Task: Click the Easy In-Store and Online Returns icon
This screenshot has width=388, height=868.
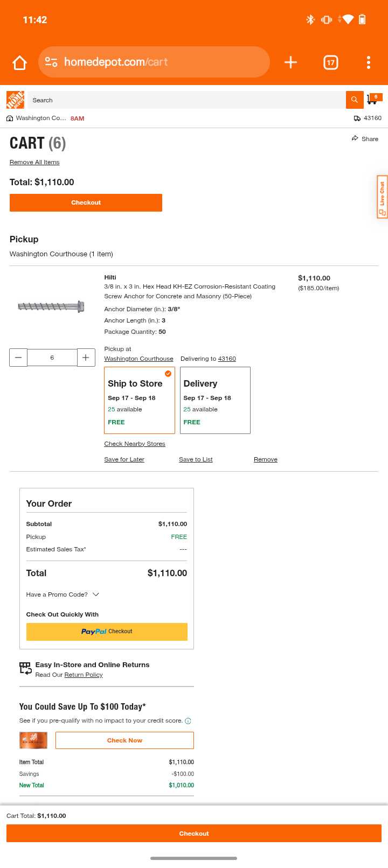Action: pos(25,668)
